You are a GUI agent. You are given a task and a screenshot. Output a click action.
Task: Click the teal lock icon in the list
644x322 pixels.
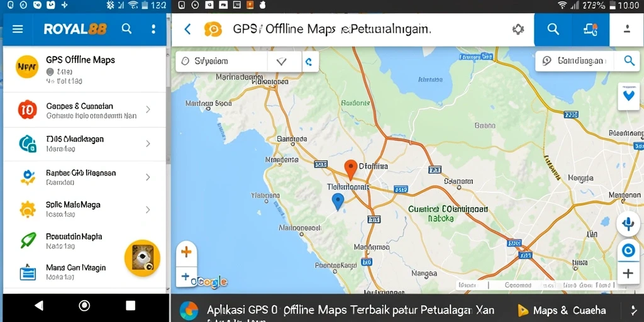point(28,144)
